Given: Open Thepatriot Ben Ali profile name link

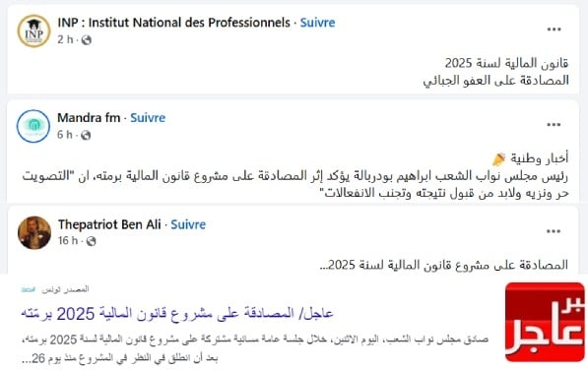Looking at the screenshot, I should coord(109,224).
